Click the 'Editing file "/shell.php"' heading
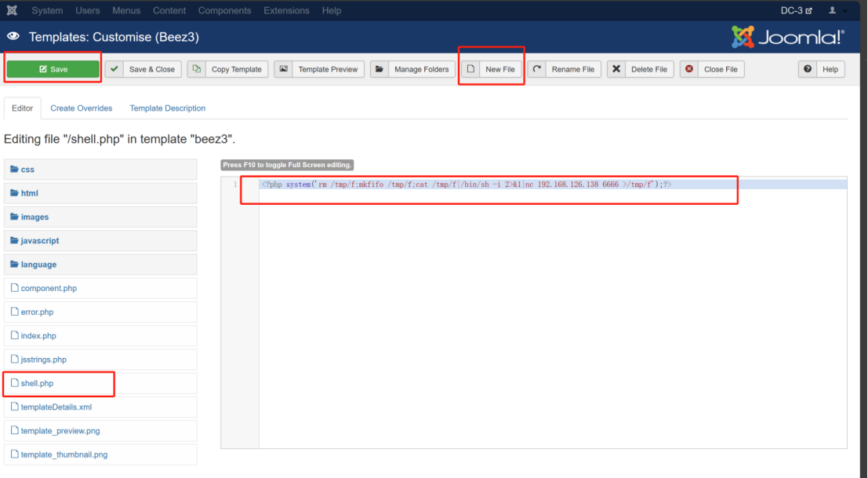This screenshot has width=868, height=478. tap(119, 139)
